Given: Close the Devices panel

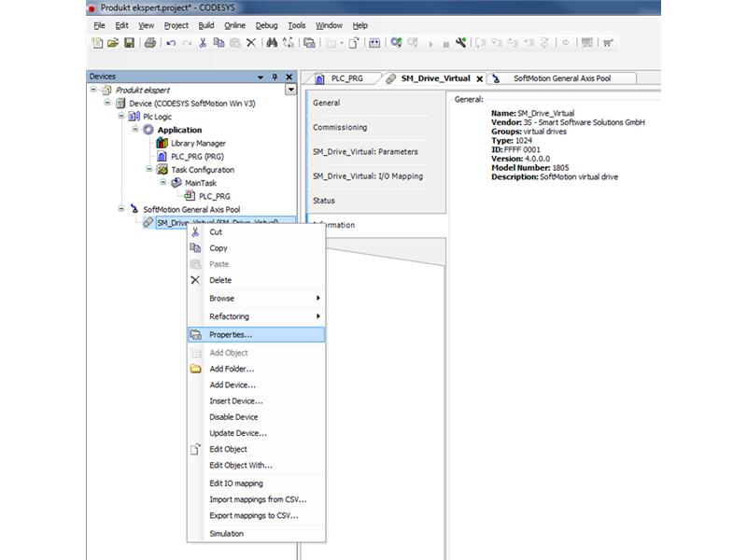Looking at the screenshot, I should point(289,77).
